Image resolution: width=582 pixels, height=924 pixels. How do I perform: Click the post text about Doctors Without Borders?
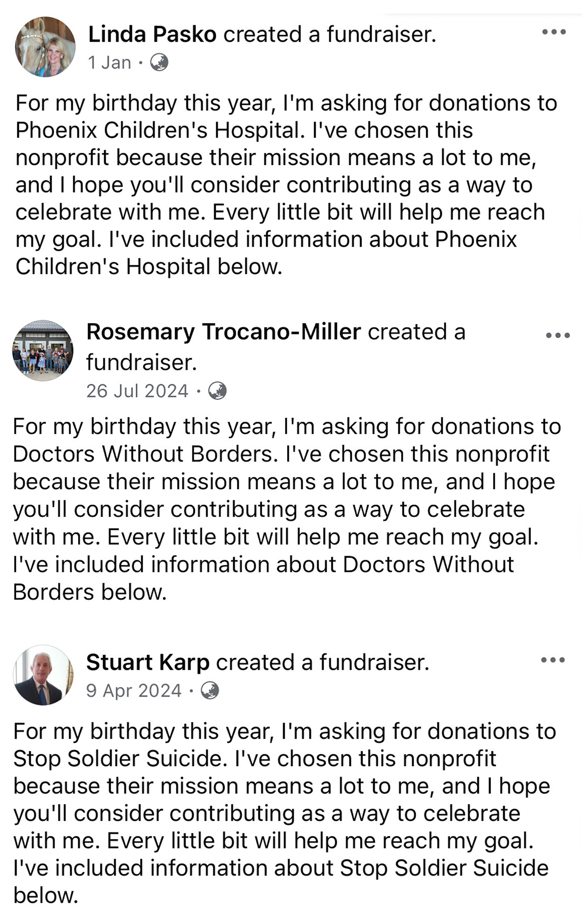click(286, 509)
